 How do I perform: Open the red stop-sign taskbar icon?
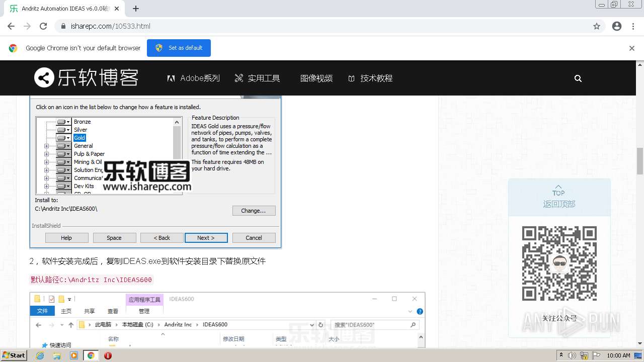[108, 355]
